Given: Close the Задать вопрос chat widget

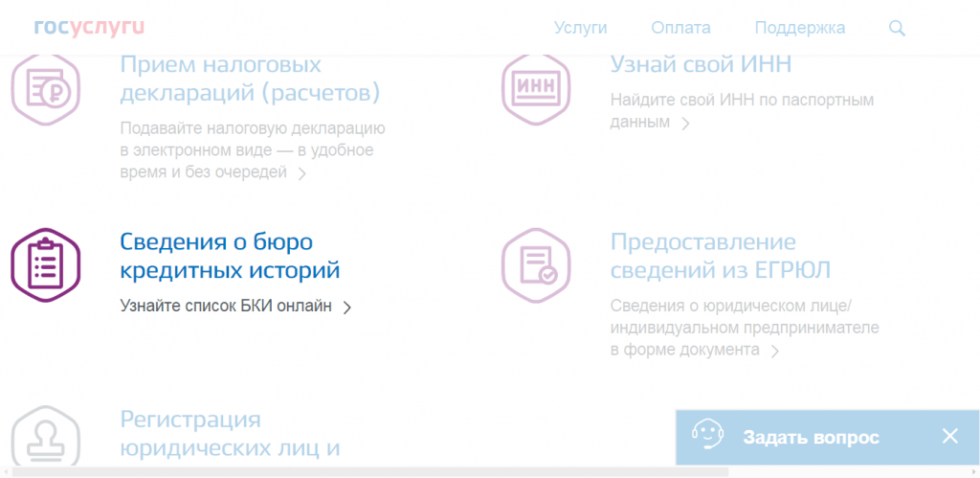Looking at the screenshot, I should coord(949,437).
